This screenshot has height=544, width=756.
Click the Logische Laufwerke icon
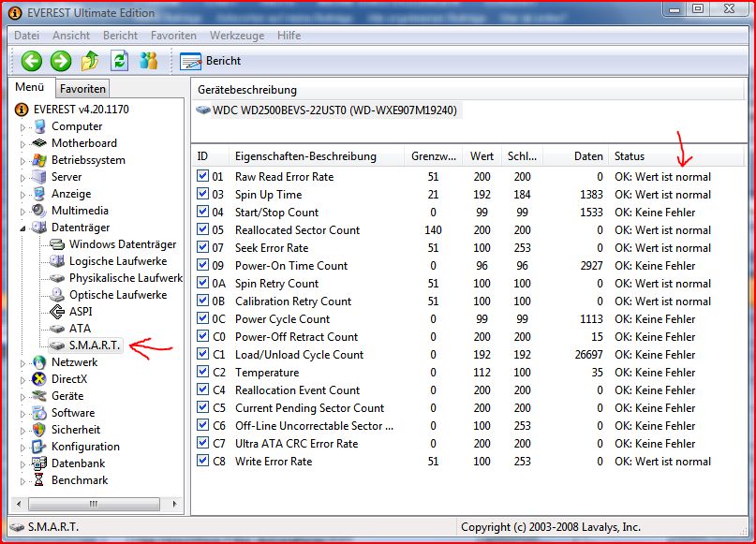coord(57,261)
